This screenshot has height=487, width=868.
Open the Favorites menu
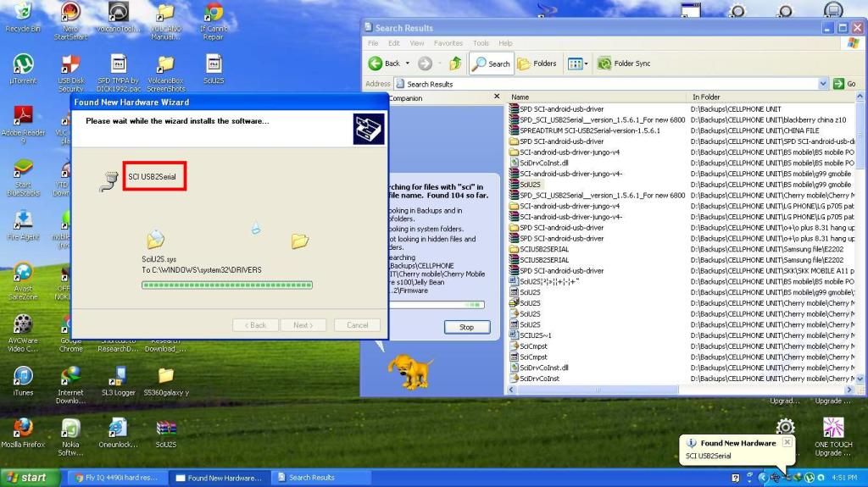coord(448,43)
